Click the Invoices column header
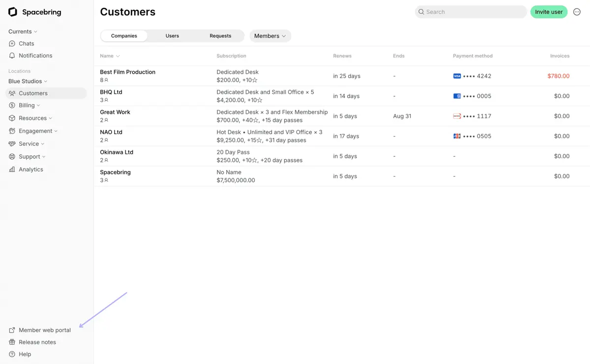 560,56
